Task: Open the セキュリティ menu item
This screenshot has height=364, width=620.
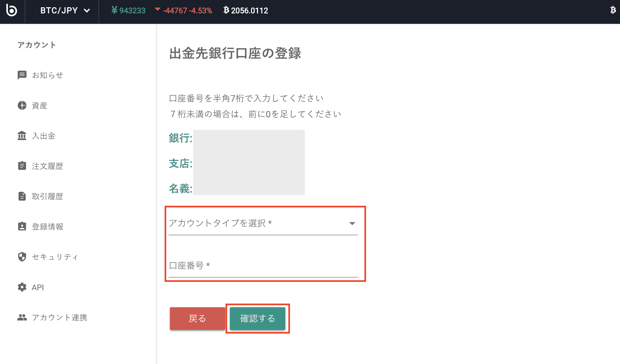Action: pyautogui.click(x=55, y=257)
